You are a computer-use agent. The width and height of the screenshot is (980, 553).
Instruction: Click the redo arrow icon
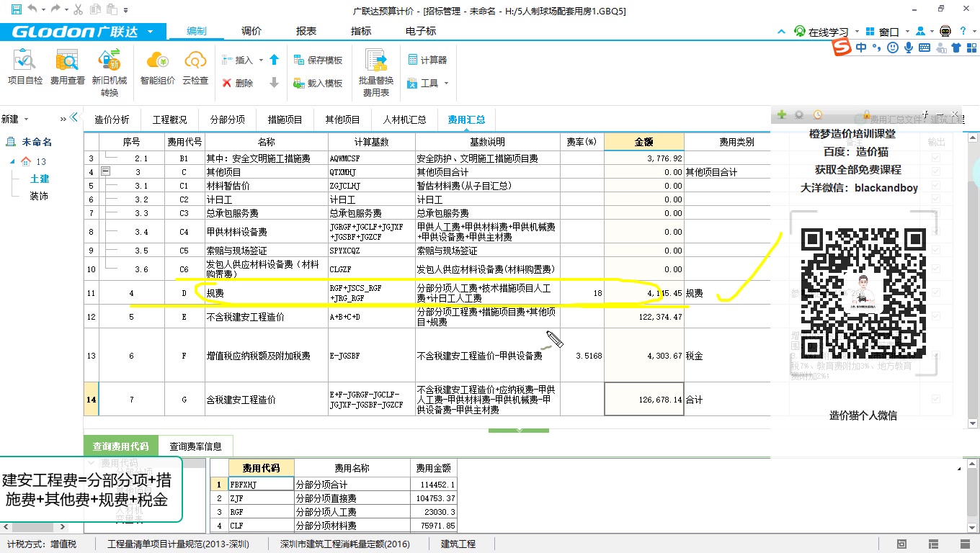coord(55,10)
